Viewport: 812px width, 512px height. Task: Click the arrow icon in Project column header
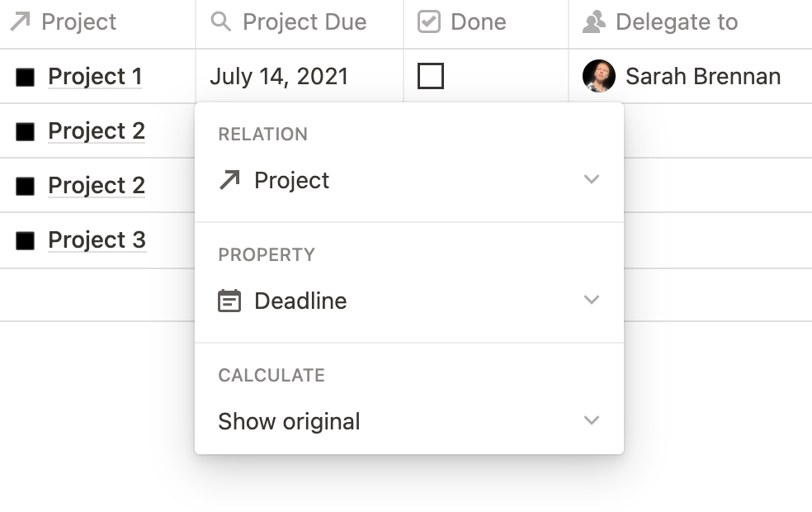(20, 21)
